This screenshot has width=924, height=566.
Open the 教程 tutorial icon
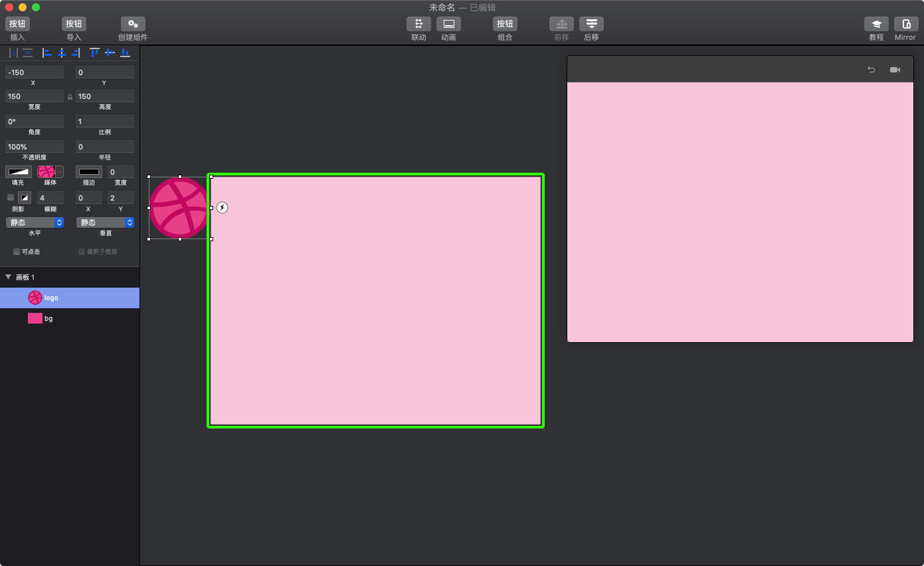point(876,24)
